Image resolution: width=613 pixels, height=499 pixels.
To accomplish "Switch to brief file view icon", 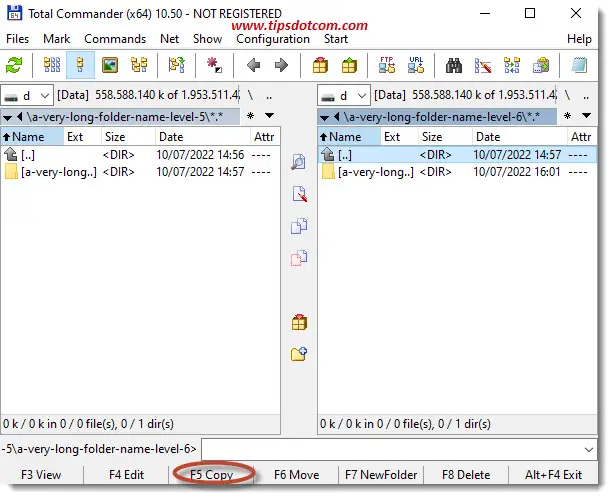I will point(52,65).
